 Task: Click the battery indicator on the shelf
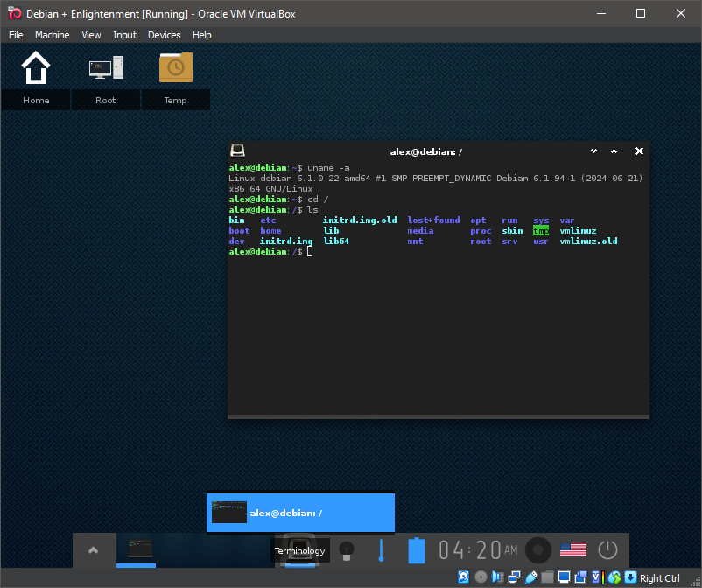(x=417, y=550)
